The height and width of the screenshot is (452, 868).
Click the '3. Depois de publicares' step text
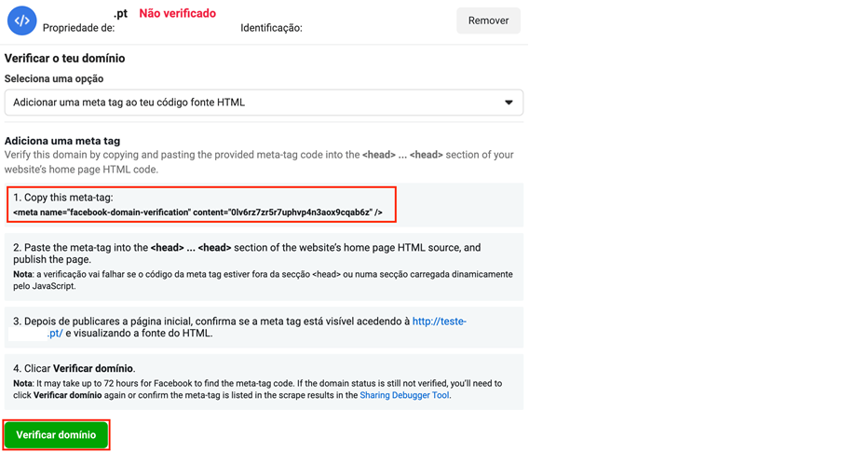pos(239,327)
